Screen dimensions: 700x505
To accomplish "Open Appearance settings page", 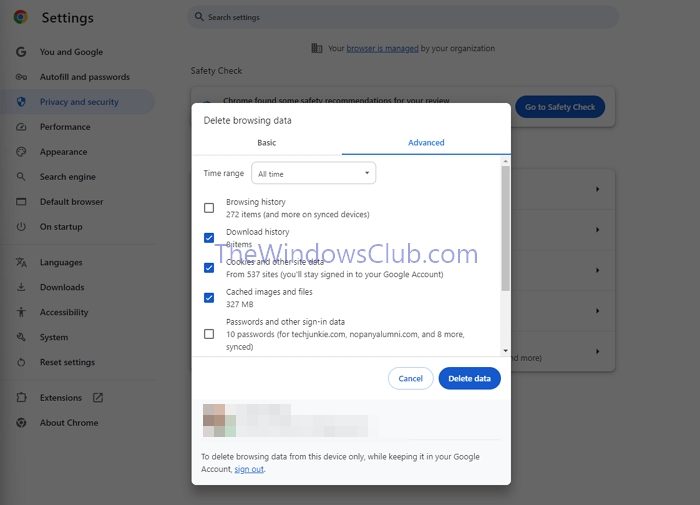I will point(63,152).
